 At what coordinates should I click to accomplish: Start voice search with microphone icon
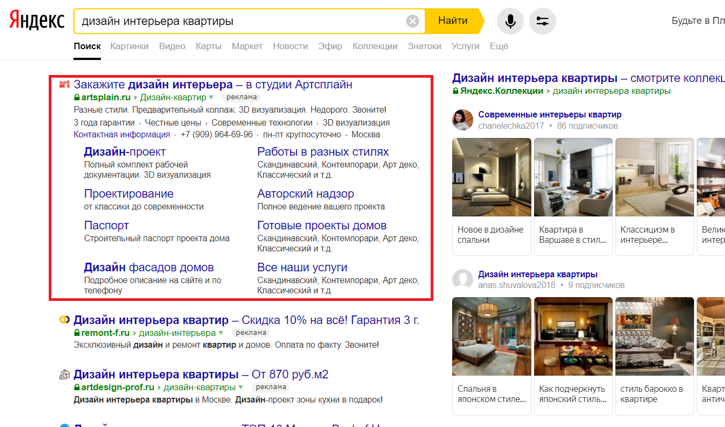pyautogui.click(x=510, y=21)
